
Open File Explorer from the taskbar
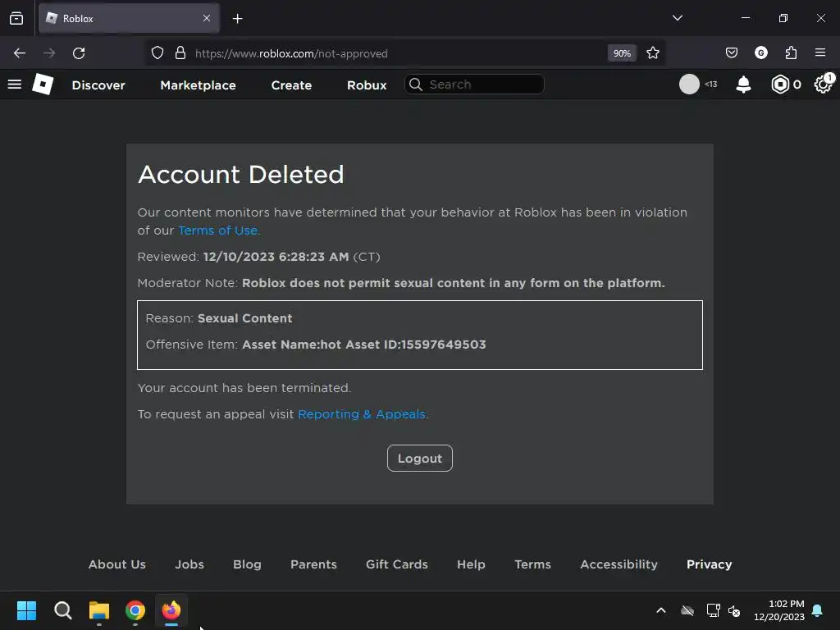pyautogui.click(x=99, y=610)
